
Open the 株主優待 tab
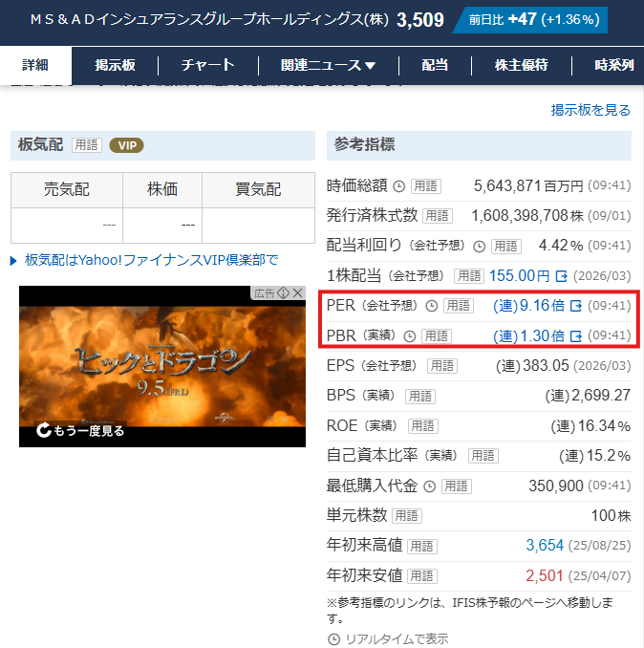pos(521,65)
